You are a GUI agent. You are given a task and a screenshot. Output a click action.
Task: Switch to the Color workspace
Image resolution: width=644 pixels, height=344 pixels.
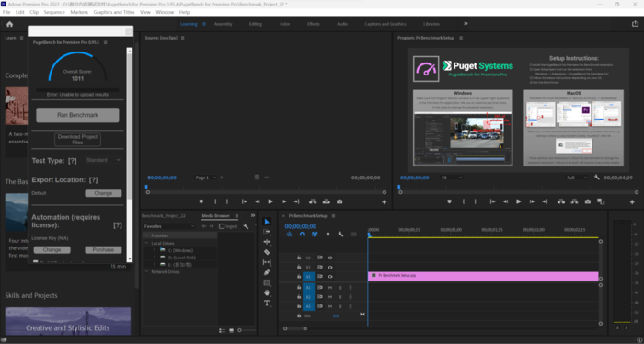click(284, 24)
